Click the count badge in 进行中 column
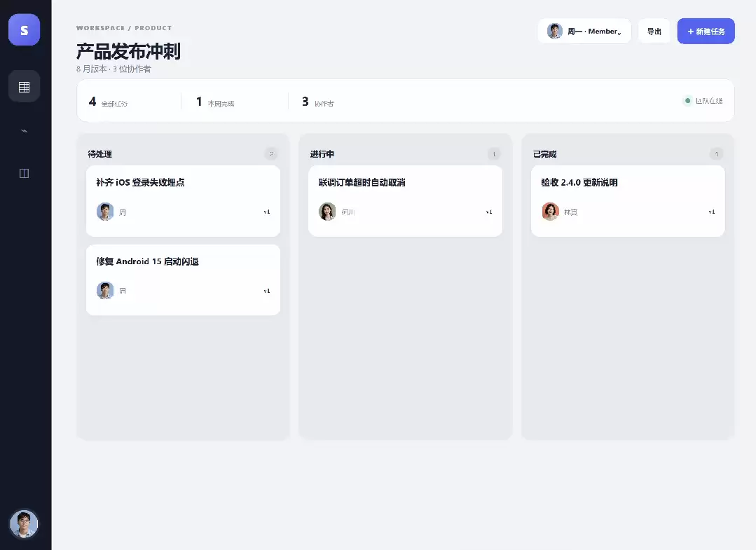This screenshot has width=756, height=550. [494, 154]
